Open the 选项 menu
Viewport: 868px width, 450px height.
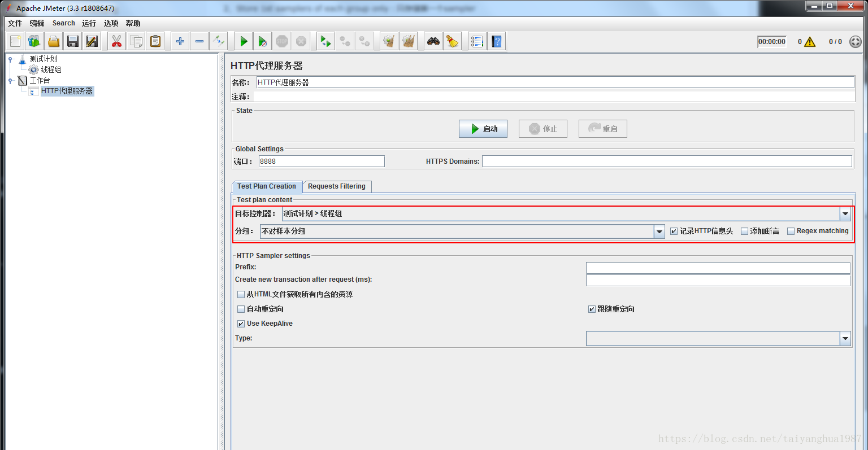[x=111, y=23]
